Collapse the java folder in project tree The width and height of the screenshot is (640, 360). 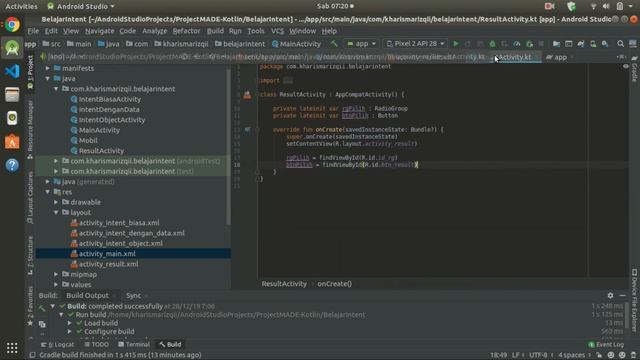click(48, 78)
